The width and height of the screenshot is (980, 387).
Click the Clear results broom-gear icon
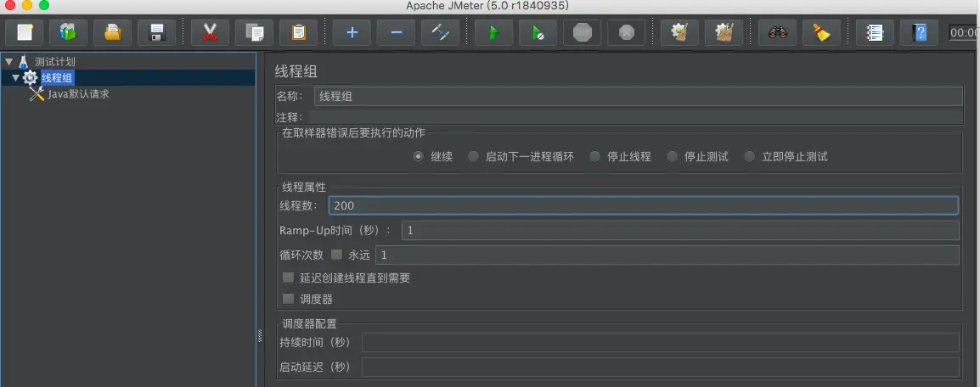(680, 32)
